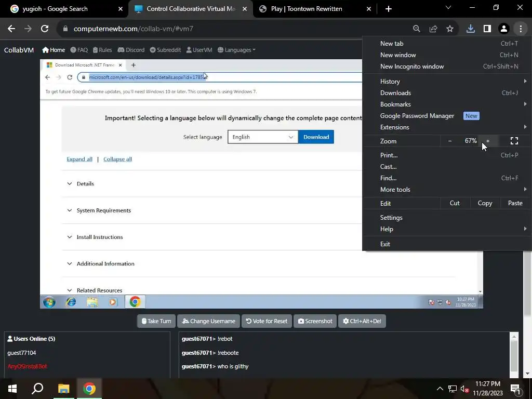This screenshot has width=532, height=399.
Task: Close the Toontown Rewritten tab
Action: click(x=369, y=9)
